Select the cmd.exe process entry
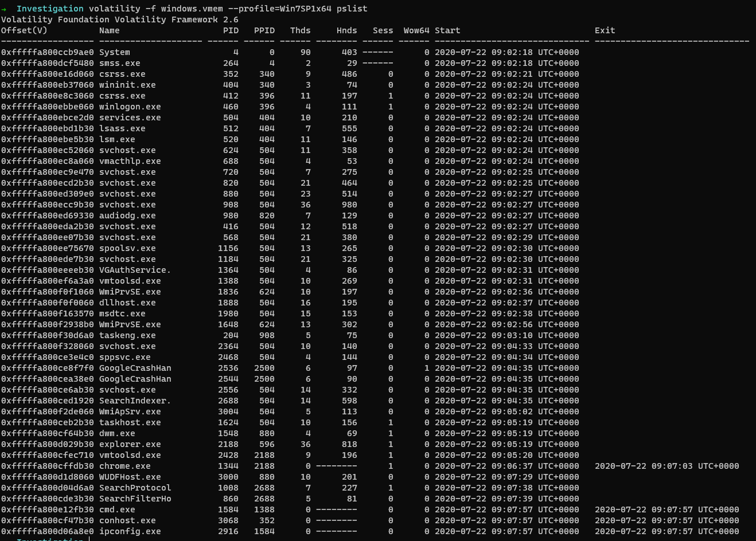Viewport: 756px width, 541px height. tap(117, 509)
